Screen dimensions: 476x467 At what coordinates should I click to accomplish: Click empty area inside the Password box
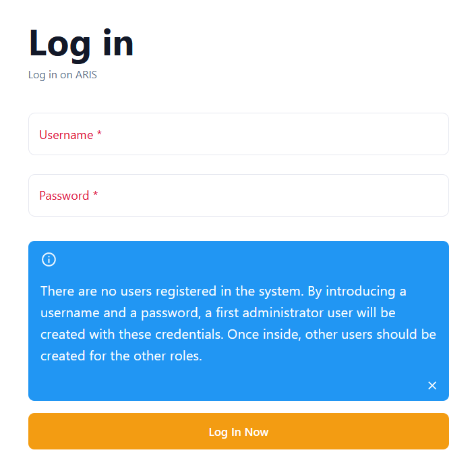pos(273,195)
